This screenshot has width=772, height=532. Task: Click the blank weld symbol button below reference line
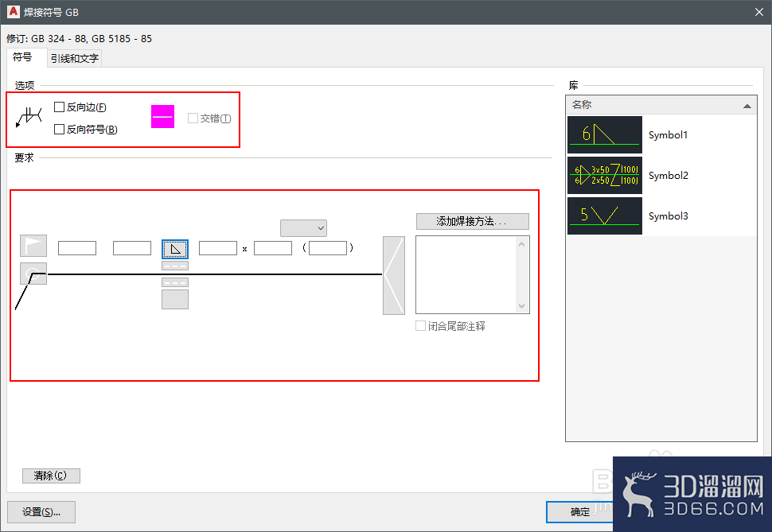(175, 299)
